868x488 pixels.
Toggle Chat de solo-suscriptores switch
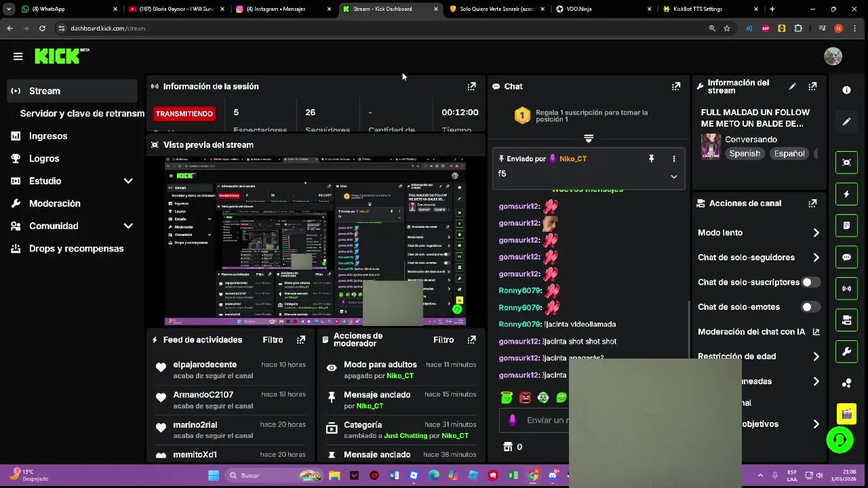coord(810,282)
